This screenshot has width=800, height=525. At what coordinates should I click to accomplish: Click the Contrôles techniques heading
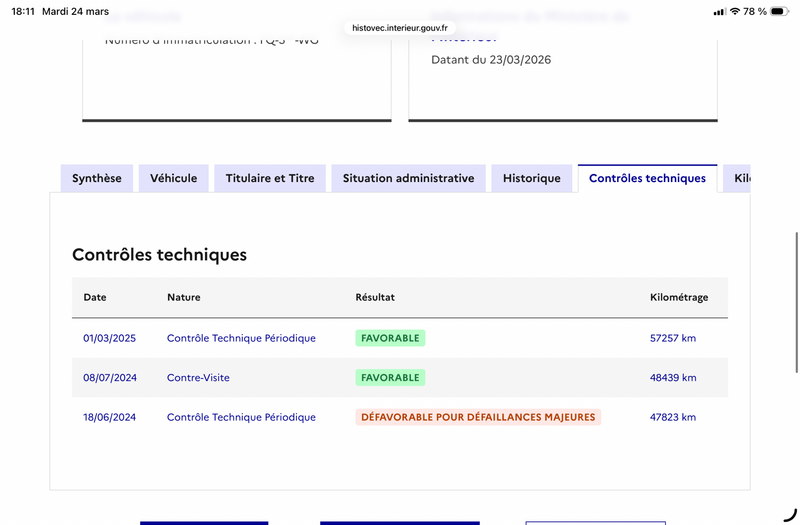(x=159, y=255)
